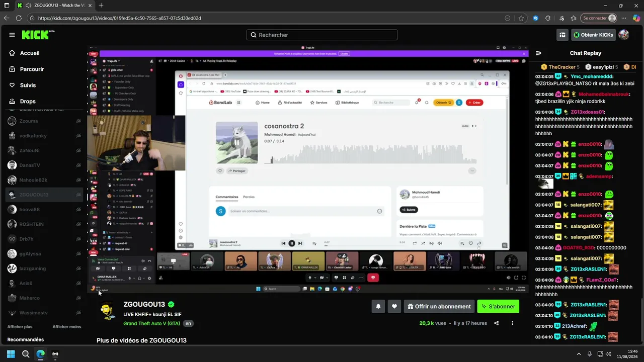Open the Kick shop icon in header
The width and height of the screenshot is (644, 362).
pos(562,35)
